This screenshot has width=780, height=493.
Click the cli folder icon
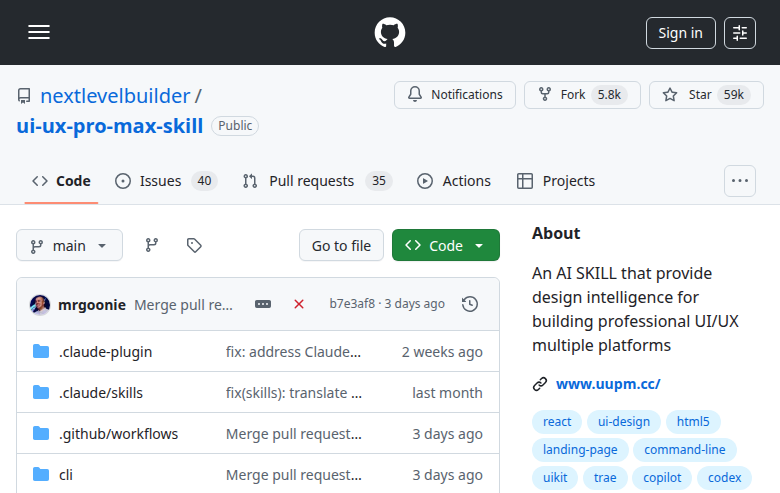click(x=41, y=475)
